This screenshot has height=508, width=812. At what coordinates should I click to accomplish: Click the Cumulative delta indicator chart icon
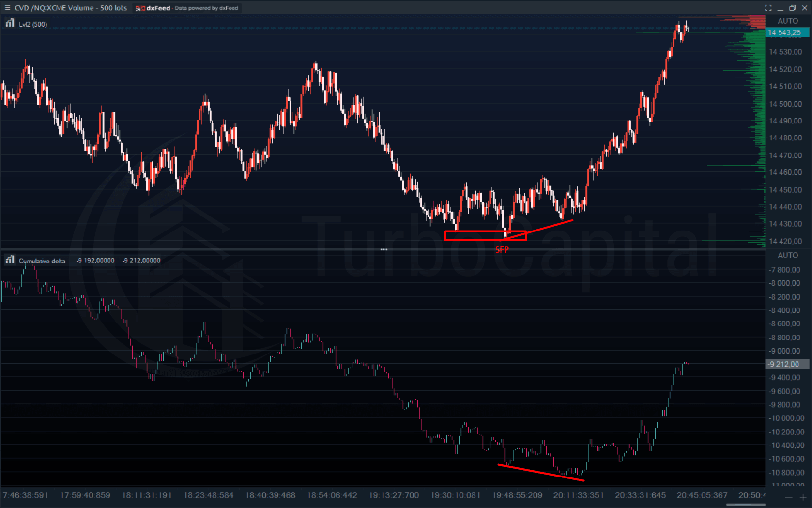(x=10, y=260)
